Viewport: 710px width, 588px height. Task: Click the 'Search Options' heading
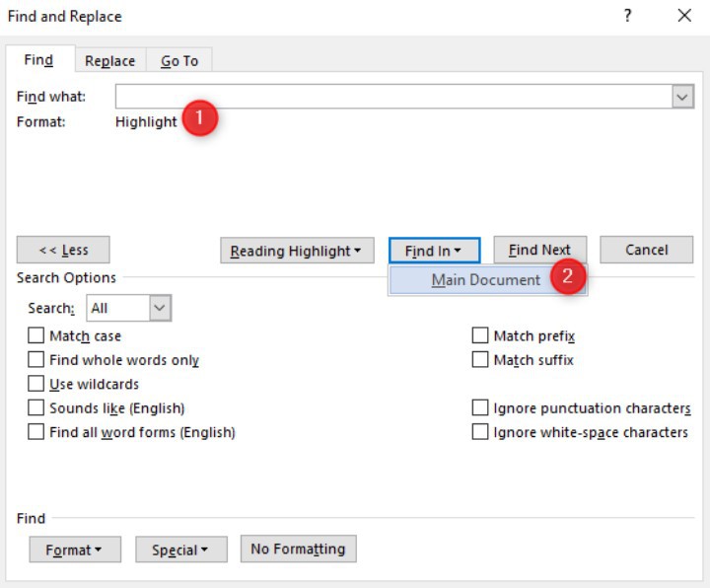tap(66, 277)
